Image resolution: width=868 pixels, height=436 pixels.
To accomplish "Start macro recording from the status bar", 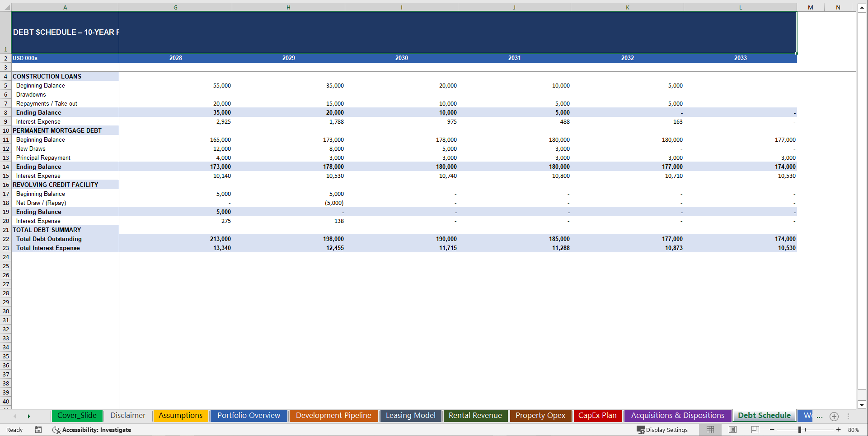I will (x=38, y=430).
